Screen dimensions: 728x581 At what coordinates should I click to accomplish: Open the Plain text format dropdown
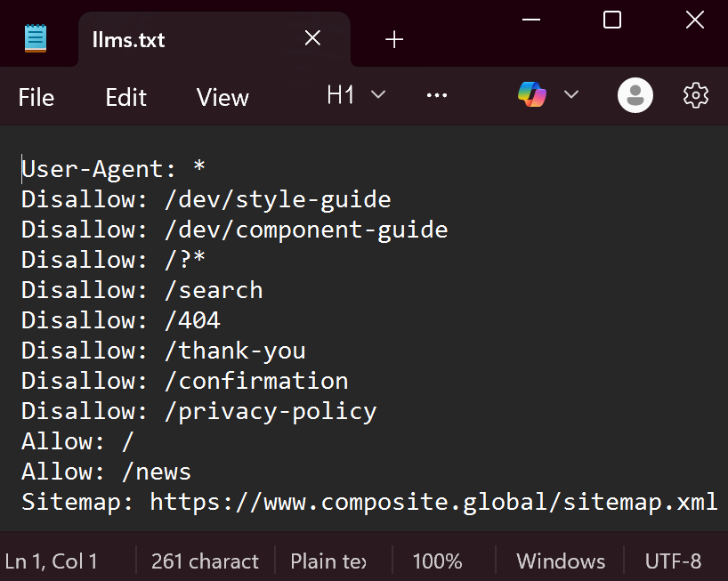(x=329, y=561)
